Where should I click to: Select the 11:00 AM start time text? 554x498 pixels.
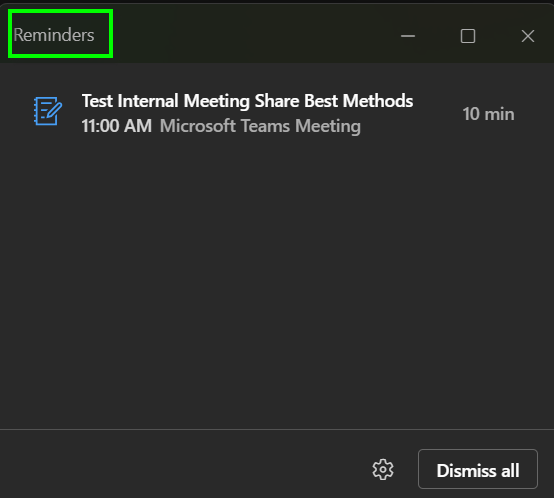117,126
